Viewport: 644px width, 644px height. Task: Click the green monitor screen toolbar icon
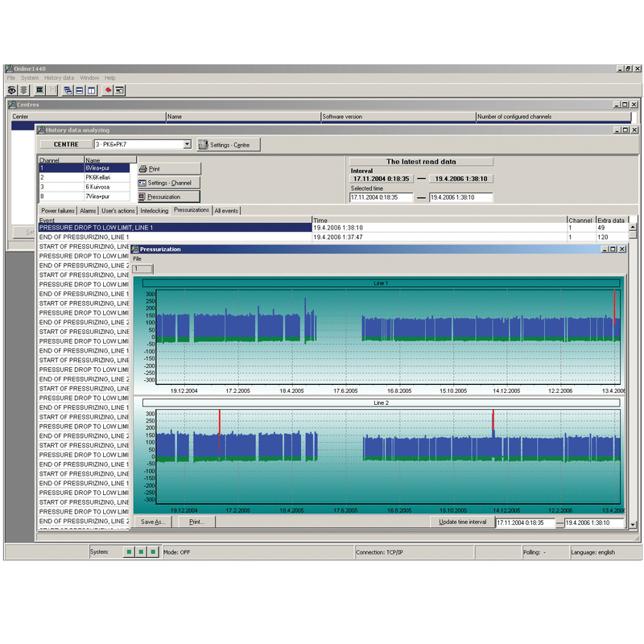[x=39, y=90]
